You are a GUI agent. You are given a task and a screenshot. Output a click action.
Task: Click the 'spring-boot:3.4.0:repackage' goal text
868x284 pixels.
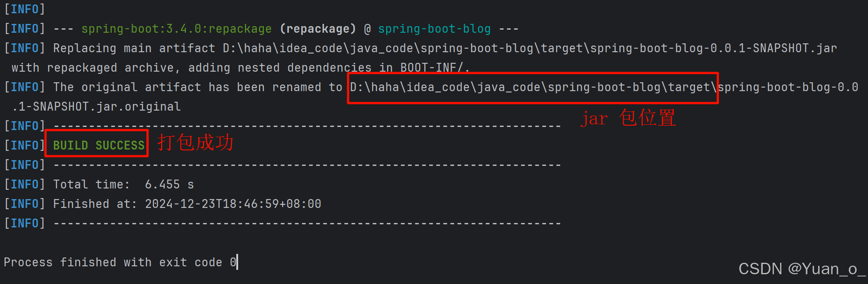click(x=176, y=29)
